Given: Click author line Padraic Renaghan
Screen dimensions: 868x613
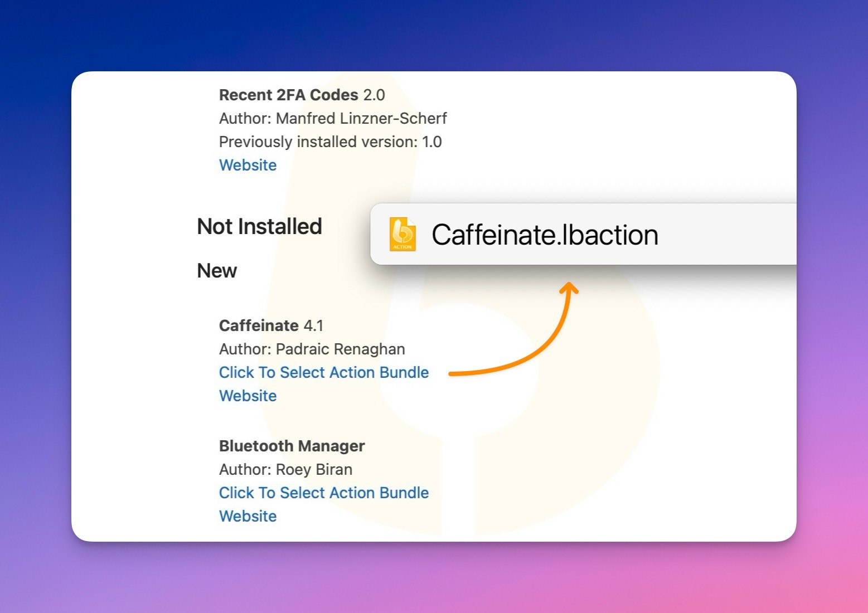Looking at the screenshot, I should (x=312, y=349).
